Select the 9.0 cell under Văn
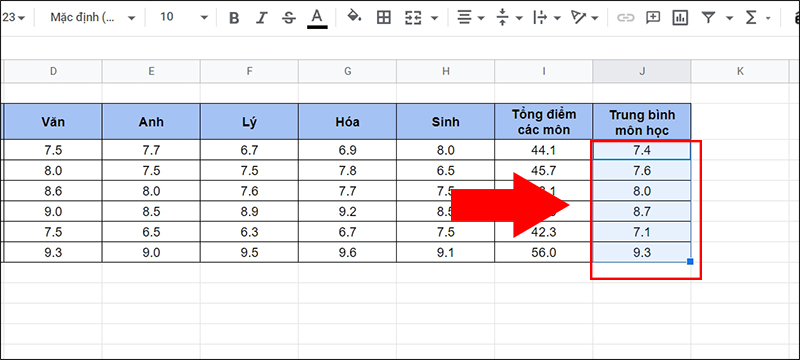The image size is (800, 360). pyautogui.click(x=53, y=212)
